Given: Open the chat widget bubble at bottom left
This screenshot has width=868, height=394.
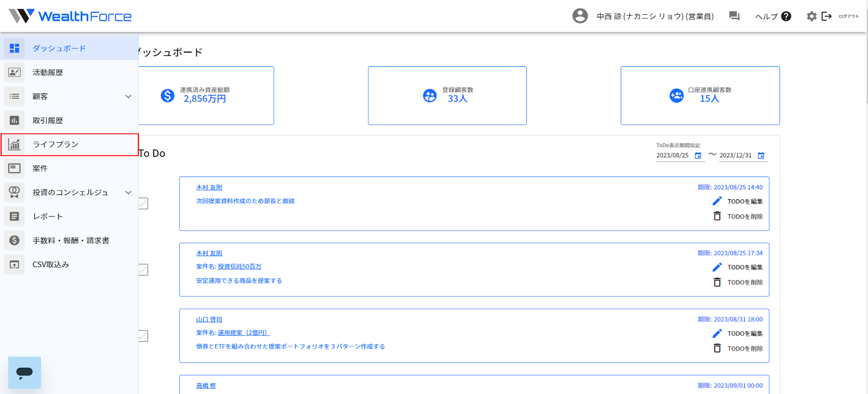Looking at the screenshot, I should (24, 372).
